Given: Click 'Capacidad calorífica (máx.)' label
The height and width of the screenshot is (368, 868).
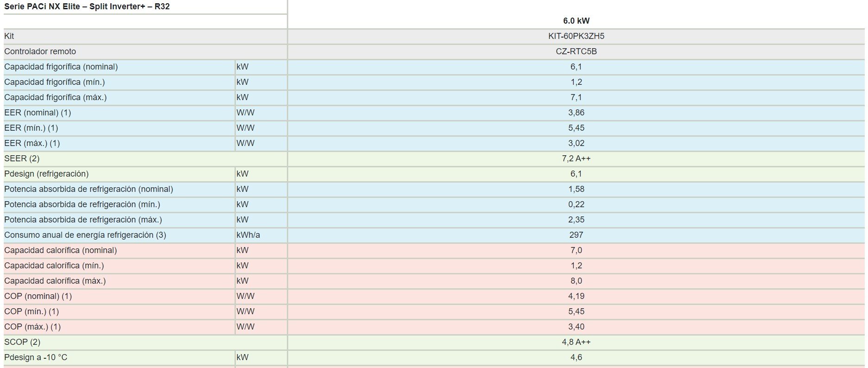Looking at the screenshot, I should click(x=55, y=281).
